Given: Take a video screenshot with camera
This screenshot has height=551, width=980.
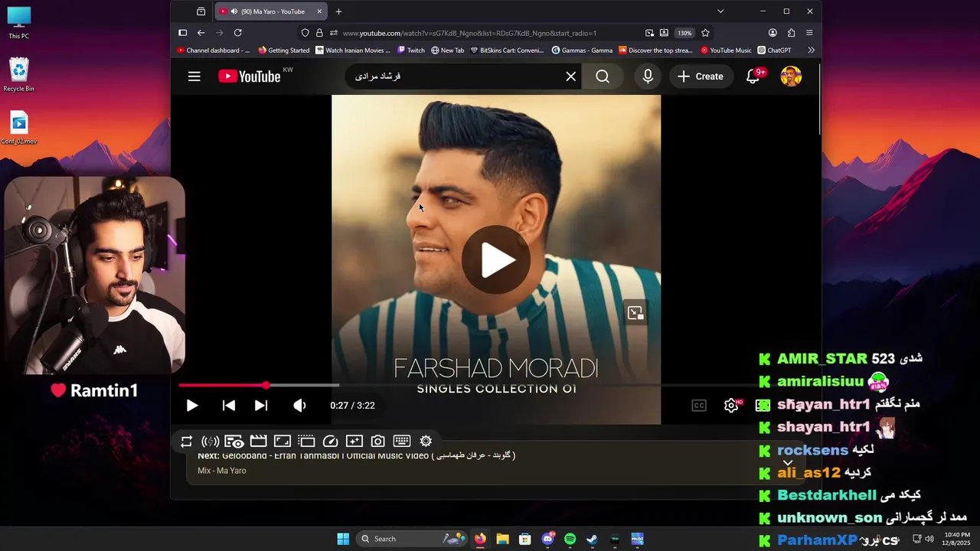Looking at the screenshot, I should click(x=377, y=441).
